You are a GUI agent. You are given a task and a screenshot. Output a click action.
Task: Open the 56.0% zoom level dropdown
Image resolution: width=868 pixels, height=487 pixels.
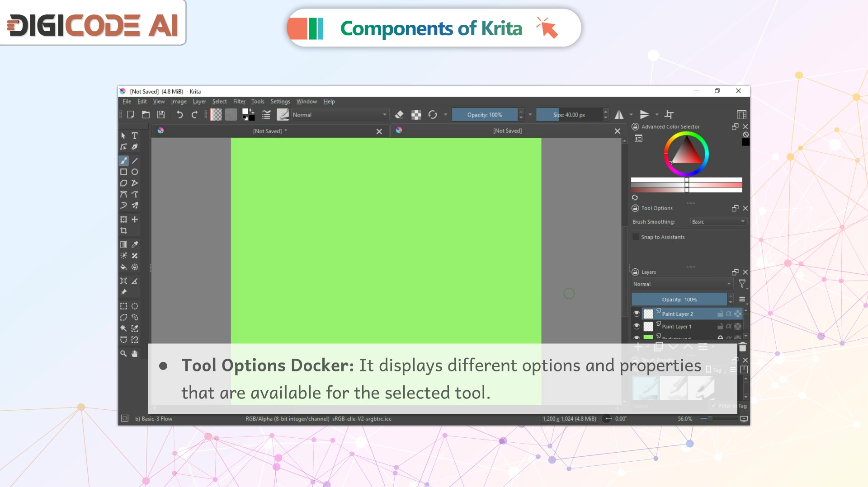(x=685, y=419)
